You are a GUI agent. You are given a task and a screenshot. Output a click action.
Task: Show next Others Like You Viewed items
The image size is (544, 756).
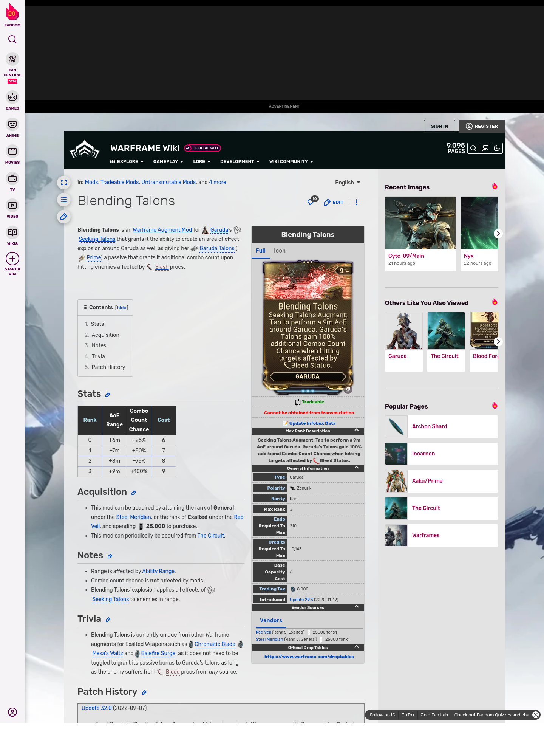pyautogui.click(x=498, y=342)
